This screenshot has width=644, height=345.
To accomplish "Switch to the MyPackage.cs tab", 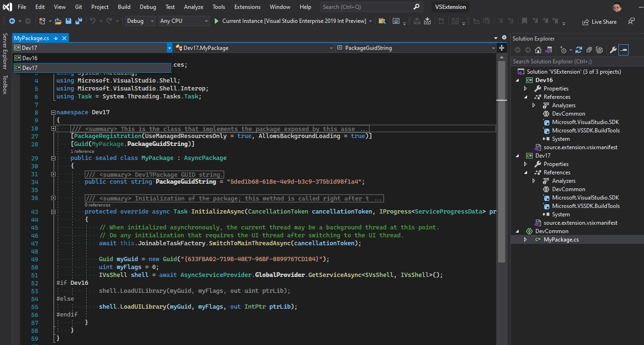I will (33, 39).
